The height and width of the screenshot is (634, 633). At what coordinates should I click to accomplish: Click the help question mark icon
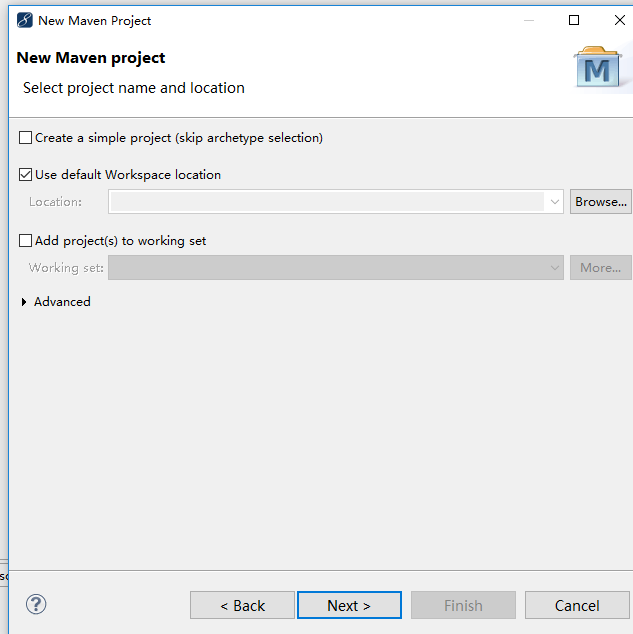36,604
